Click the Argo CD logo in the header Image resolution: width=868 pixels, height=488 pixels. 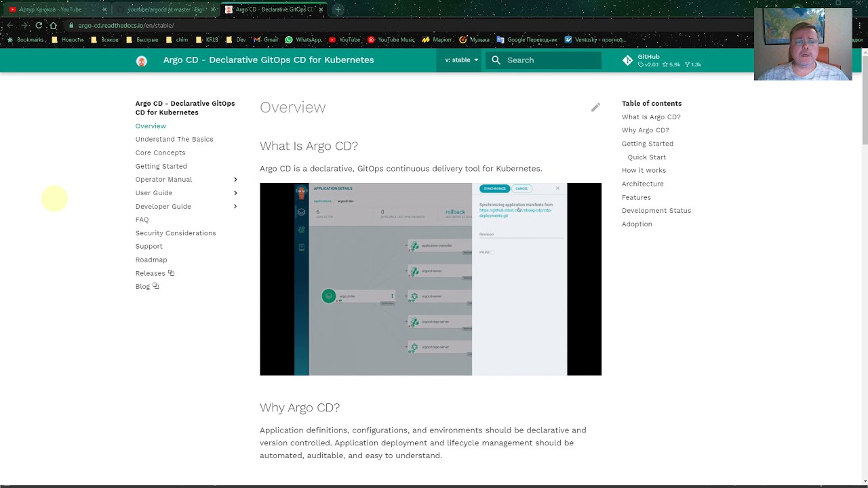pyautogui.click(x=142, y=60)
